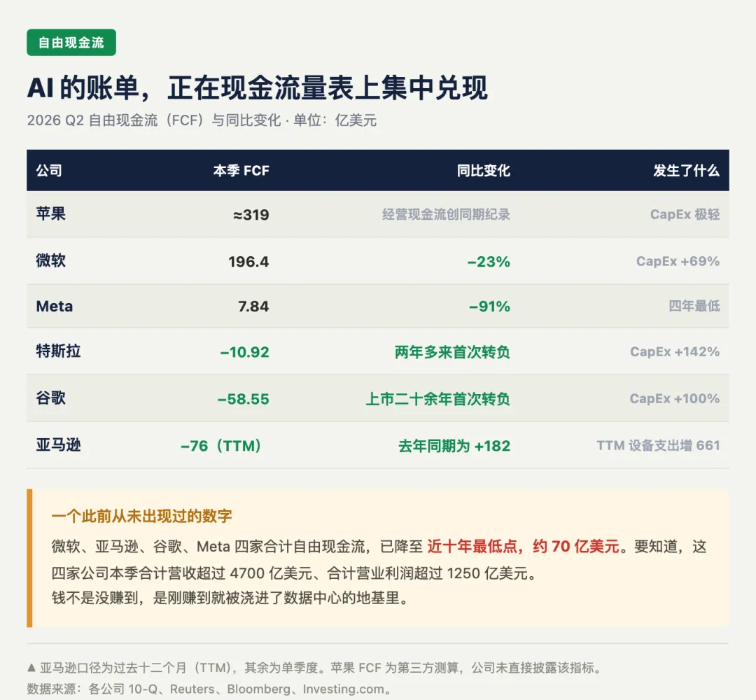Click the sentence 钱不是没赚到 in callout

(x=230, y=598)
